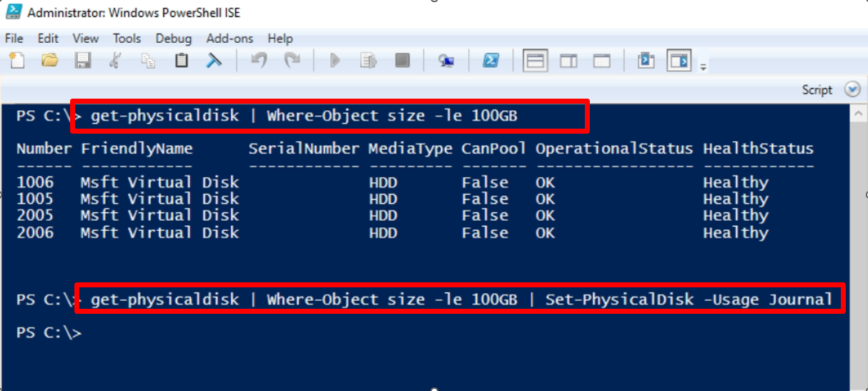Screen dimensions: 868x391
Task: Click the FriendlyName column header
Action: [x=137, y=149]
